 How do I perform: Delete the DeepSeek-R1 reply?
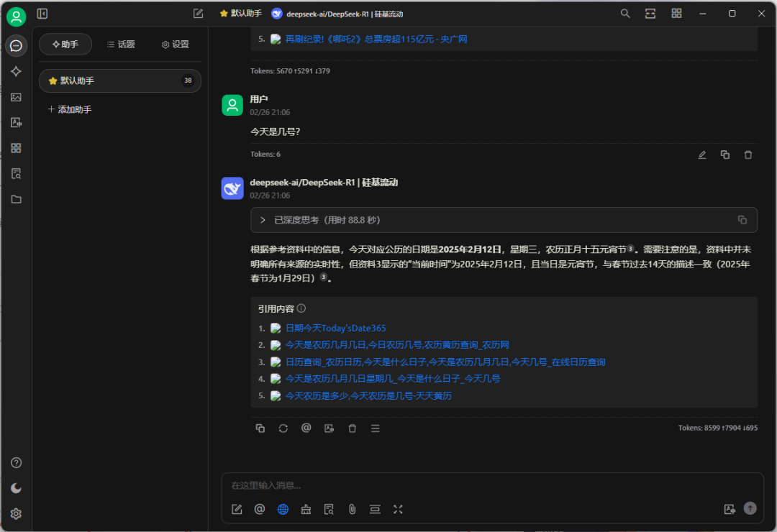click(353, 428)
